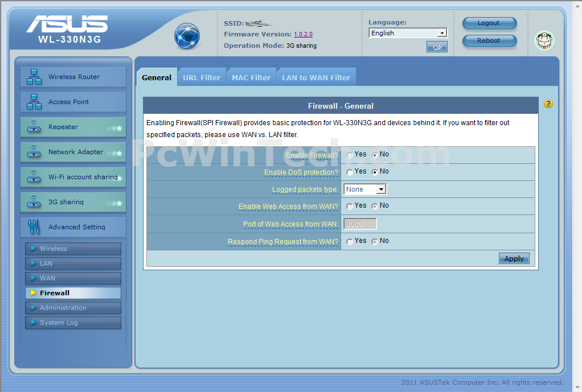Click the Wireless Router network icon
582x392 pixels.
[34, 77]
